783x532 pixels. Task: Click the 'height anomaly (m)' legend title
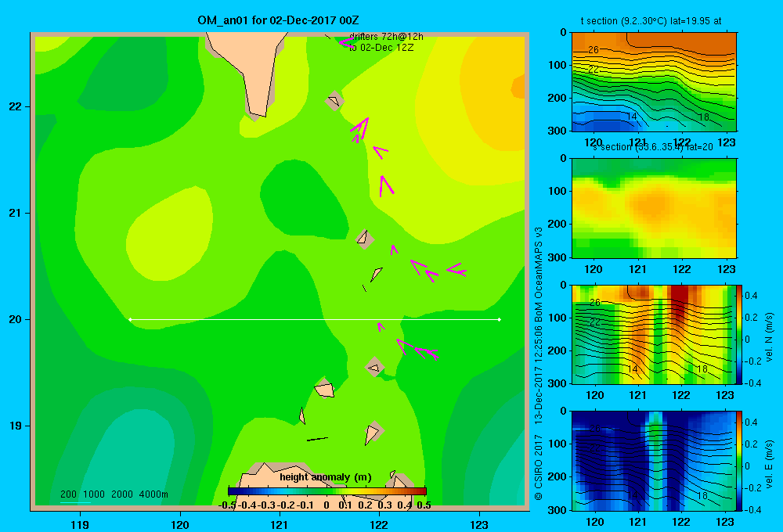pyautogui.click(x=326, y=477)
